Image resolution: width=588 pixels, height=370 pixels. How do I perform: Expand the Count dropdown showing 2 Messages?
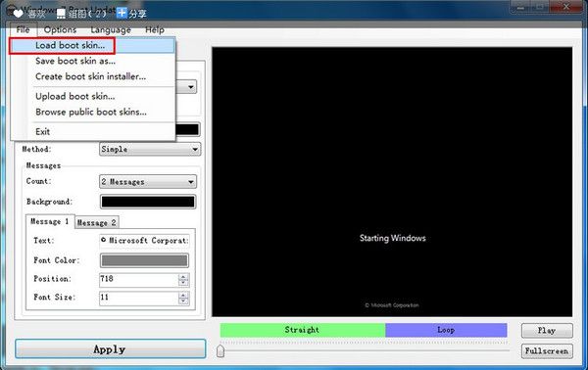pos(148,182)
